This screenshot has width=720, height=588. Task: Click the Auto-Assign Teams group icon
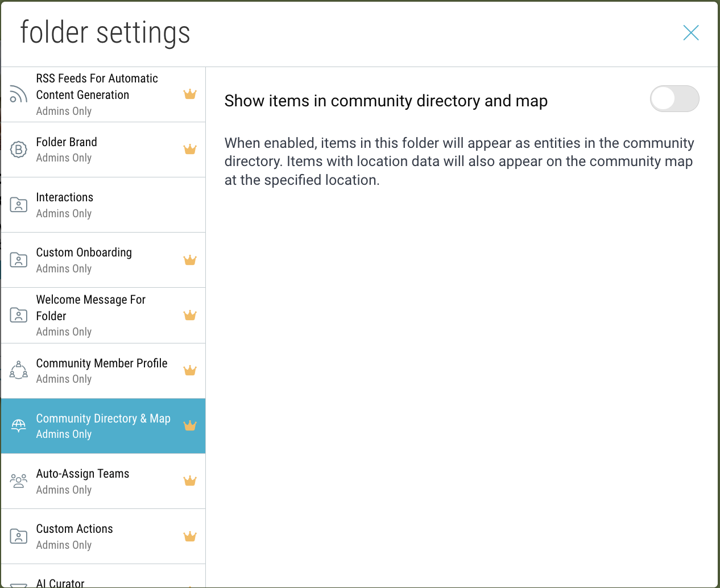(19, 481)
